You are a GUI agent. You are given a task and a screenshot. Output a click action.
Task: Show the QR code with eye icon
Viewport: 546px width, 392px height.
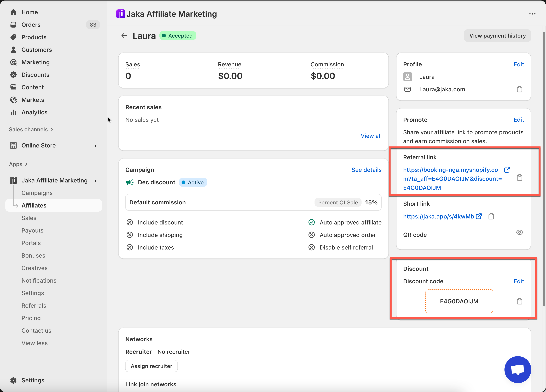click(519, 233)
